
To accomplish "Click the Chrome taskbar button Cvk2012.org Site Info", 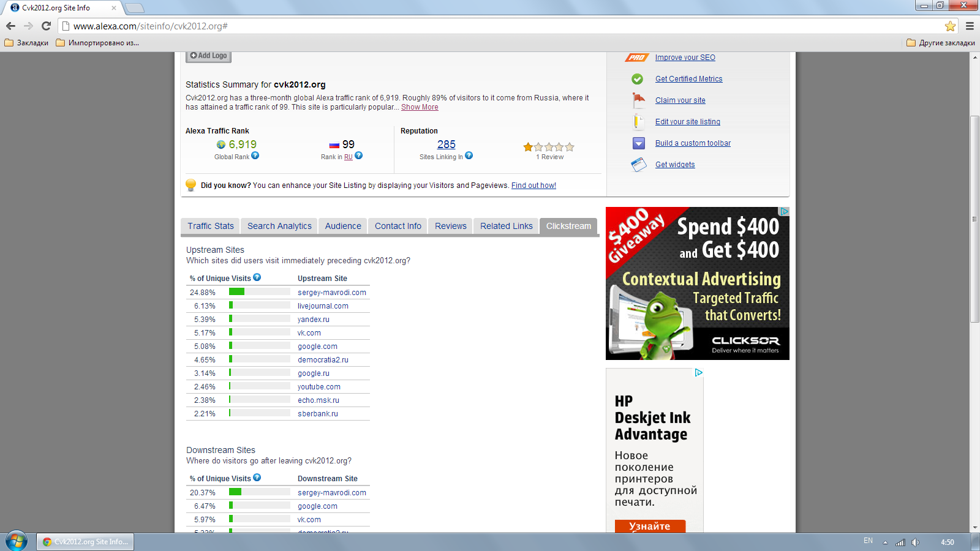I will tap(85, 542).
